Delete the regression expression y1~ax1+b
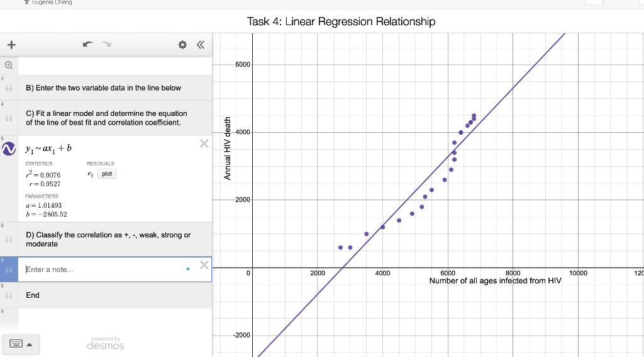This screenshot has height=357, width=644. [x=204, y=144]
